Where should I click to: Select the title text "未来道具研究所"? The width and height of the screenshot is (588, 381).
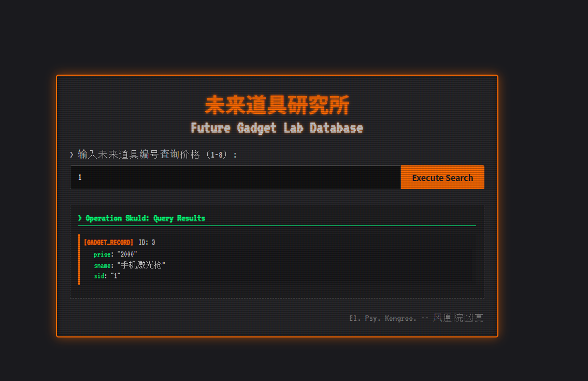pos(277,105)
